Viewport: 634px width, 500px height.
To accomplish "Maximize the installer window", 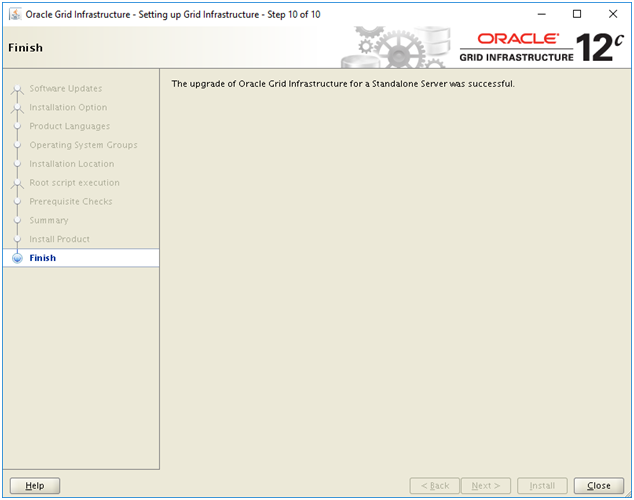I will pos(577,14).
